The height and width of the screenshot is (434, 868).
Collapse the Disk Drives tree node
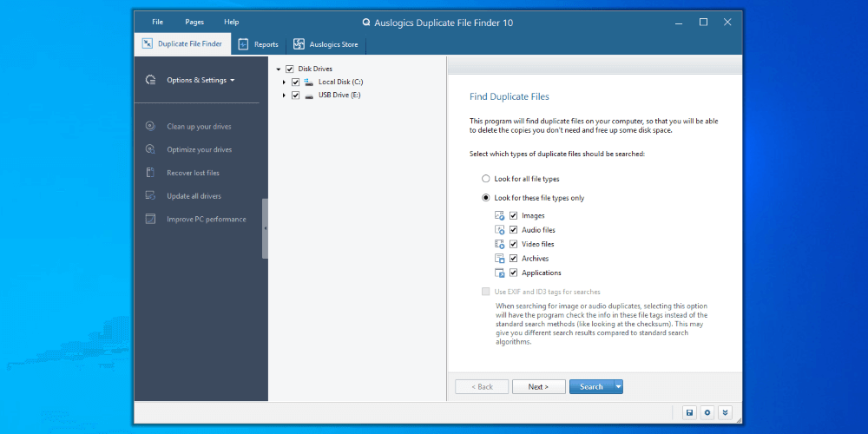pyautogui.click(x=279, y=69)
